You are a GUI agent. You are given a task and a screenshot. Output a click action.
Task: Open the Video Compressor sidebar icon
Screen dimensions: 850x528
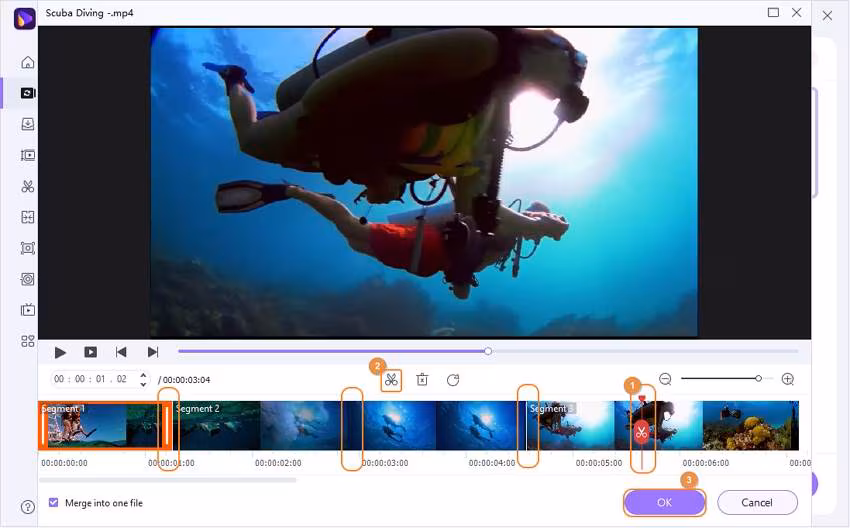pyautogui.click(x=28, y=155)
